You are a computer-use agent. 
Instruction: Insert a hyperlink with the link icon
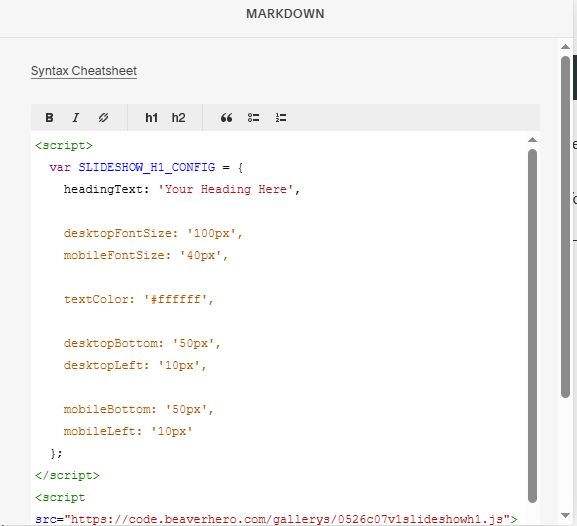[x=103, y=118]
